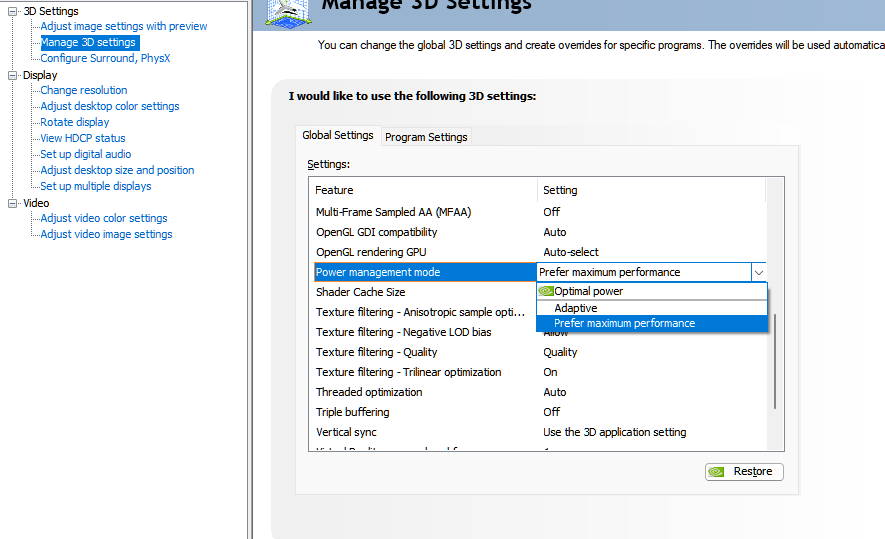
Task: Switch to the Program Settings tab
Action: (x=426, y=137)
